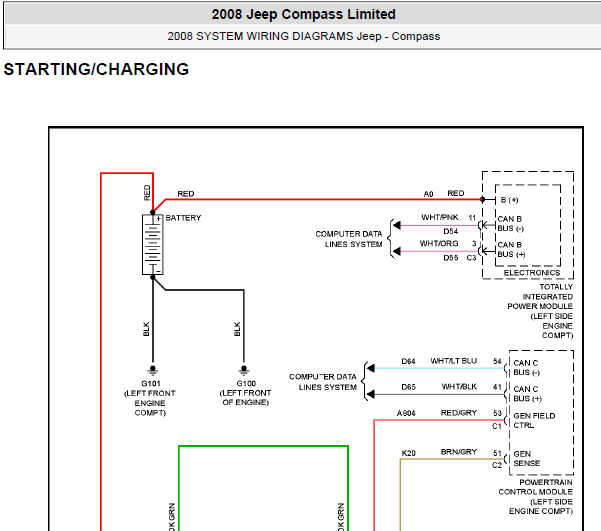Click pin number 11 on the WHT/PNK wire

tap(472, 218)
